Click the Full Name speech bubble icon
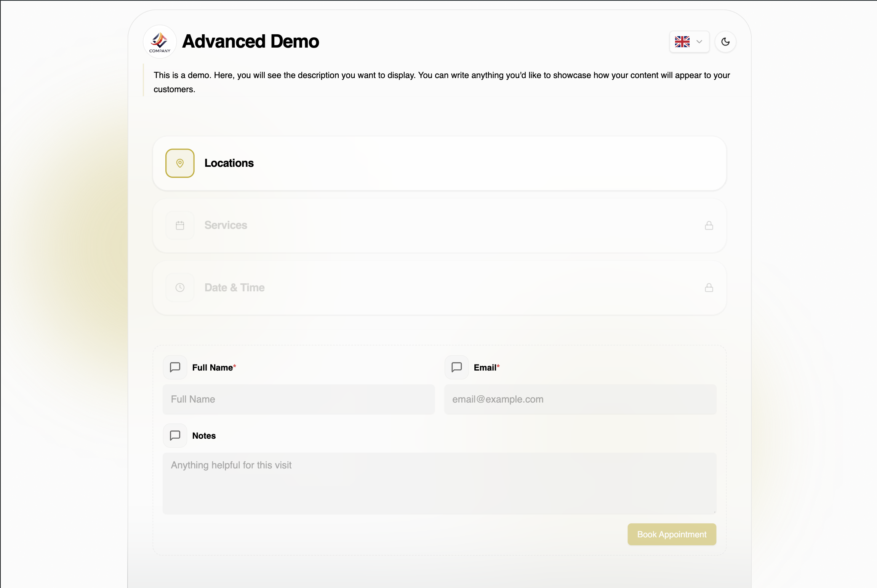 (175, 367)
